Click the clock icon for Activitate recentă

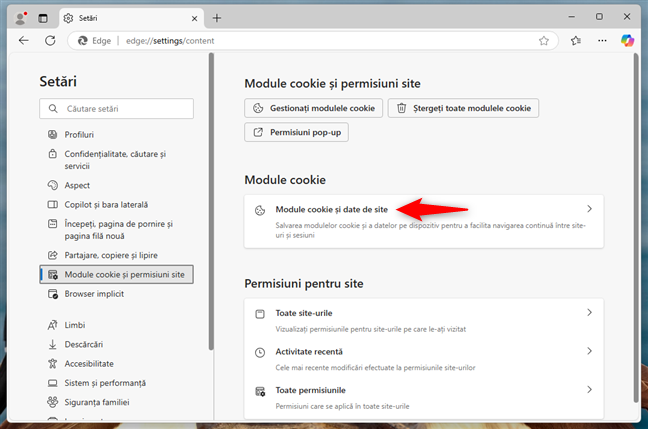point(260,353)
